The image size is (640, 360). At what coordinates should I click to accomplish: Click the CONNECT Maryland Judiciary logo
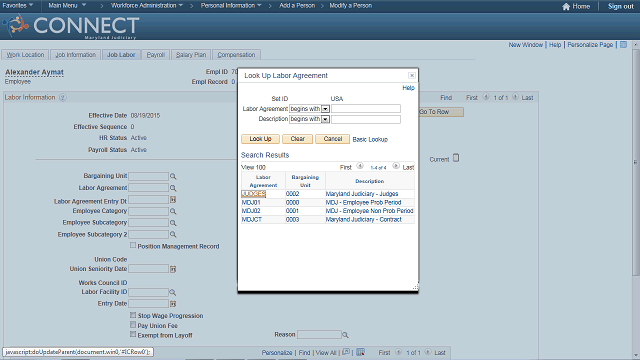click(71, 27)
